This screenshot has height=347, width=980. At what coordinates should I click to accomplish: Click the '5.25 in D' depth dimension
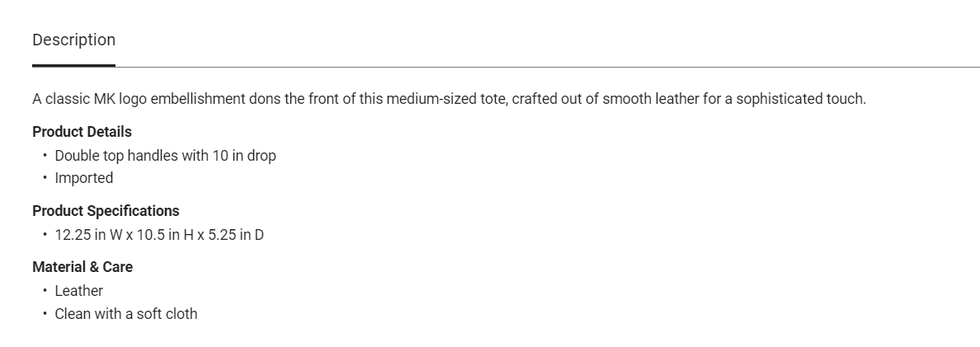click(236, 235)
